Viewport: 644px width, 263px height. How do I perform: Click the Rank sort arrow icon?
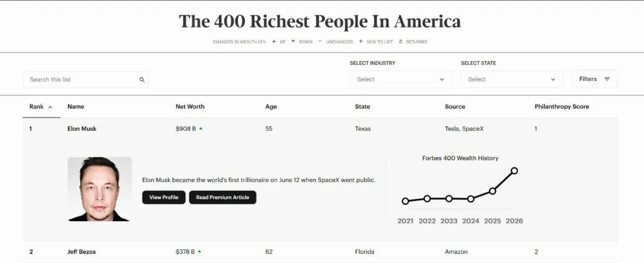point(50,107)
